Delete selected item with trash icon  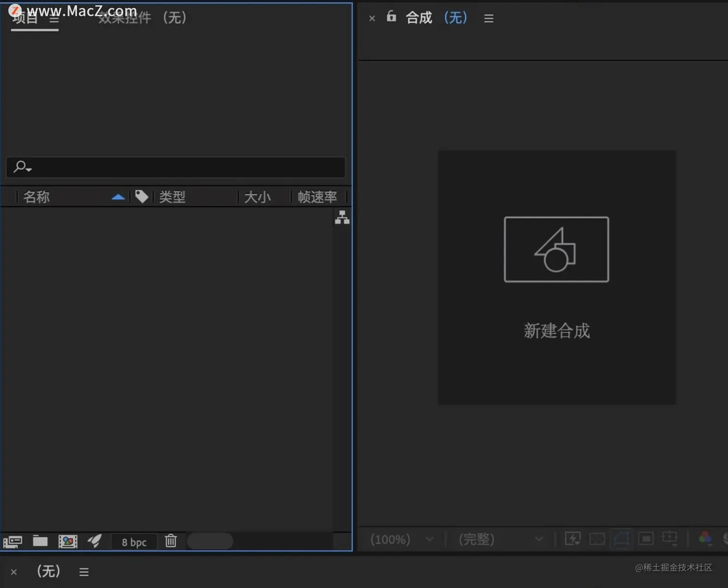171,541
